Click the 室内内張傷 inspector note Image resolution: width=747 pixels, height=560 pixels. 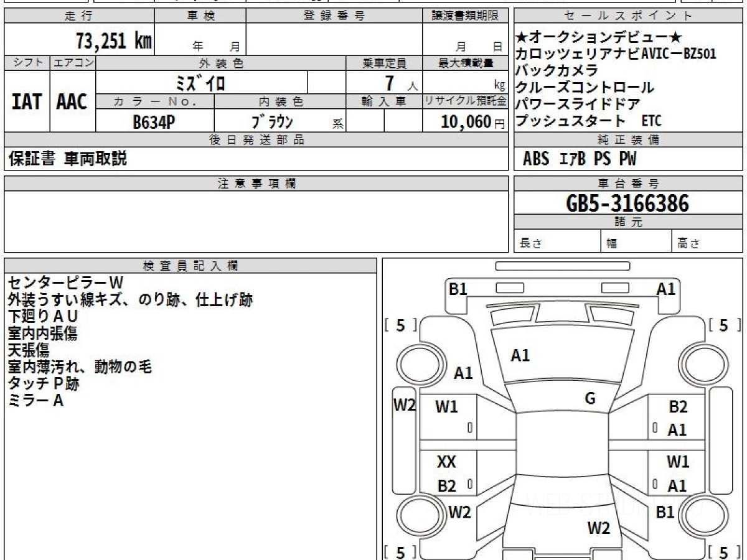pyautogui.click(x=43, y=334)
